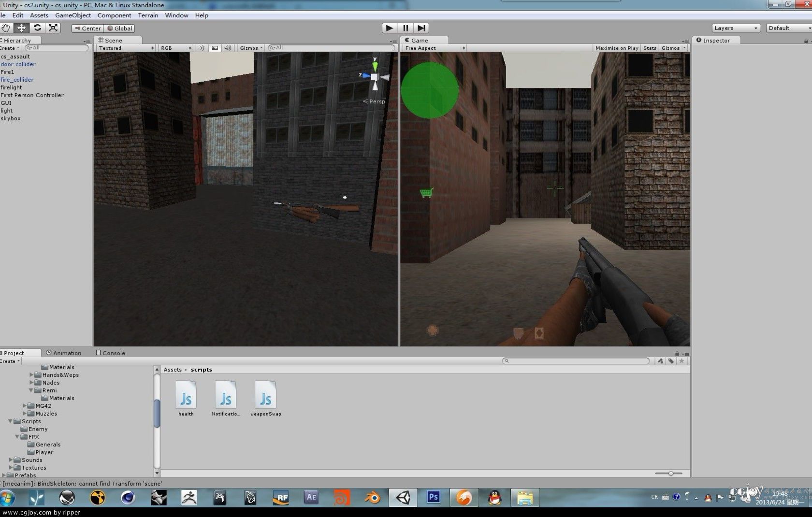Screen dimensions: 812x517
Task: Pause the game
Action: [406, 28]
